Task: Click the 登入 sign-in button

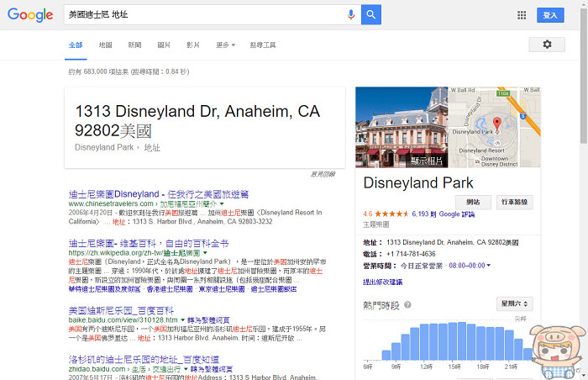Action: coord(550,15)
